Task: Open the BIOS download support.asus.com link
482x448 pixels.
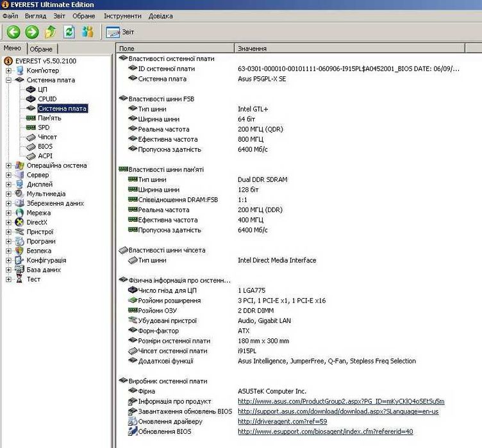Action: coord(338,411)
